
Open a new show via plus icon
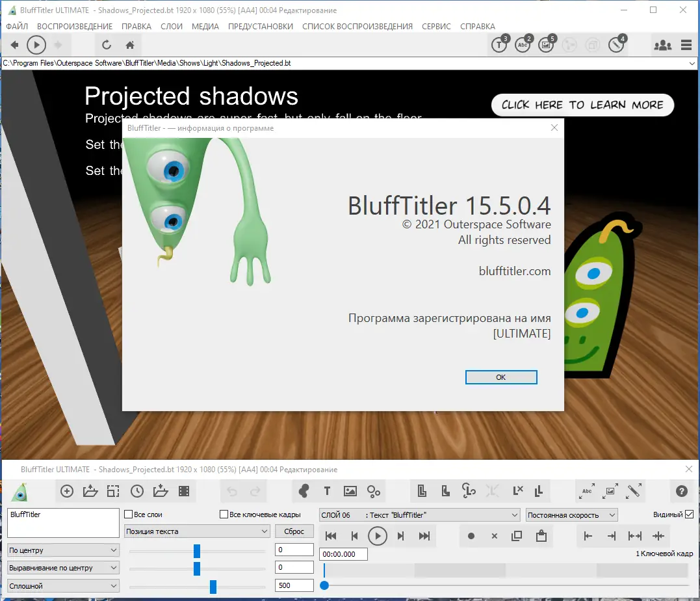point(67,491)
